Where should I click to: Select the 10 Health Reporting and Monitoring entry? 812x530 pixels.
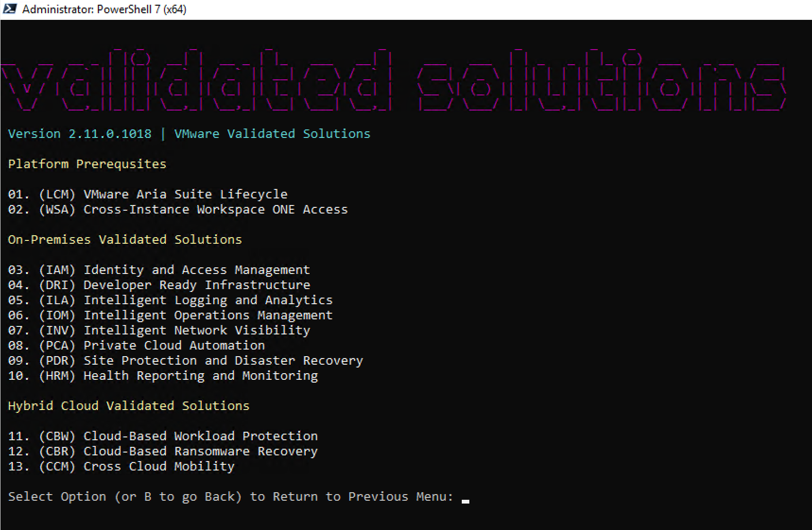pyautogui.click(x=163, y=376)
